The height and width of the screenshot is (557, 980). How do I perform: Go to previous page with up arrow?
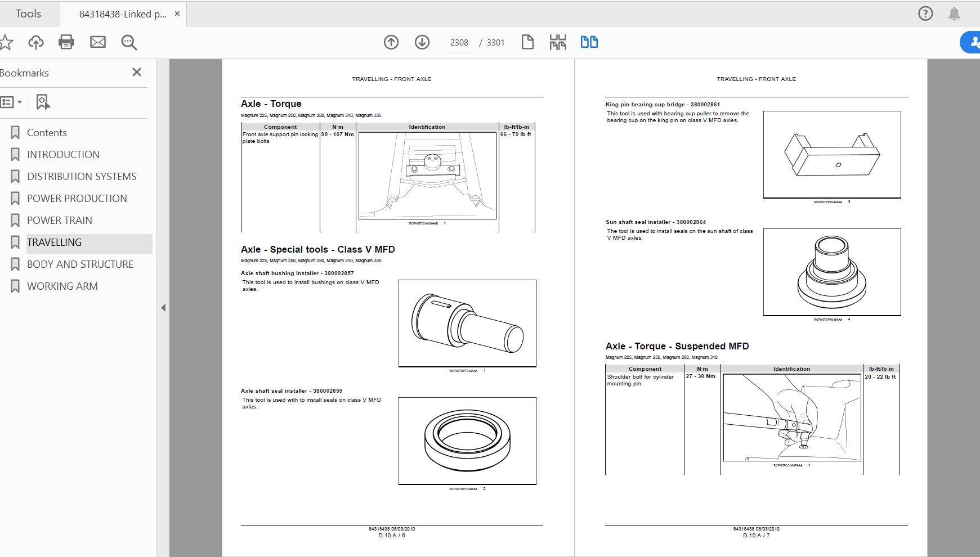click(x=391, y=42)
